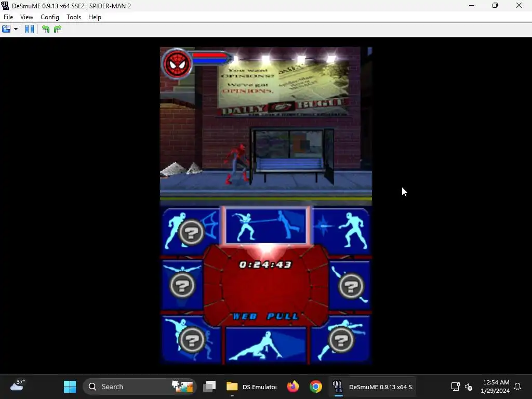Launch Firefox from the taskbar
Image resolution: width=532 pixels, height=399 pixels.
(x=293, y=387)
